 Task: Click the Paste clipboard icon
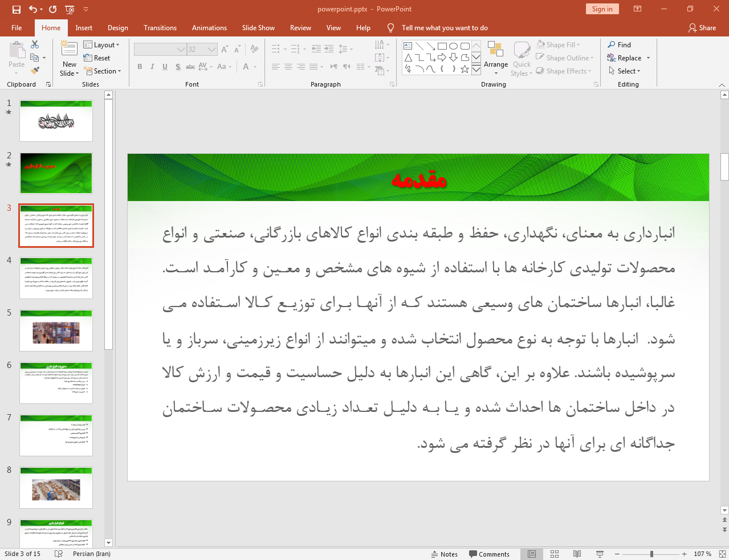[x=17, y=51]
